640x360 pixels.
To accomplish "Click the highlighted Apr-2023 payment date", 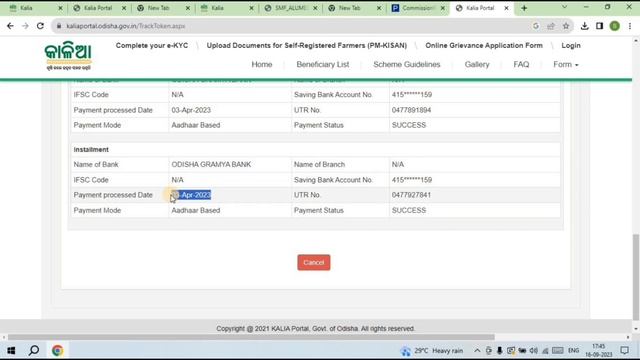I will [x=191, y=195].
